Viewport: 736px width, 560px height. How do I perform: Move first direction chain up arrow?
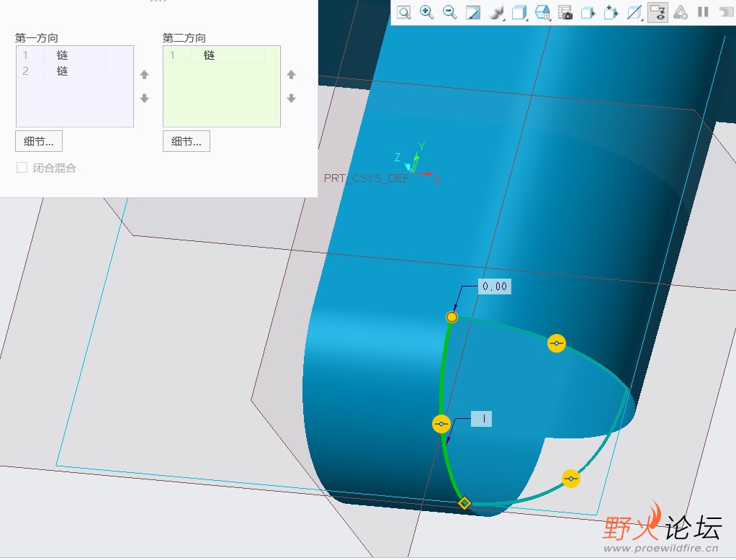(145, 75)
